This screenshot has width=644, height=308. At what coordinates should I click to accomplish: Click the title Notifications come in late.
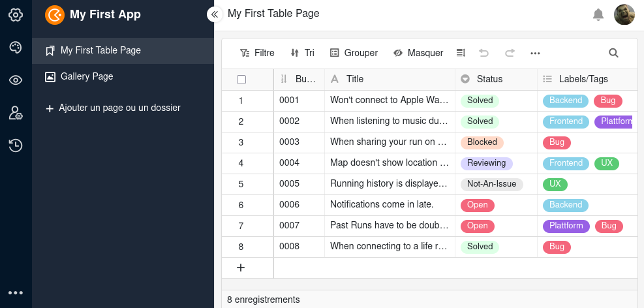[x=382, y=204]
